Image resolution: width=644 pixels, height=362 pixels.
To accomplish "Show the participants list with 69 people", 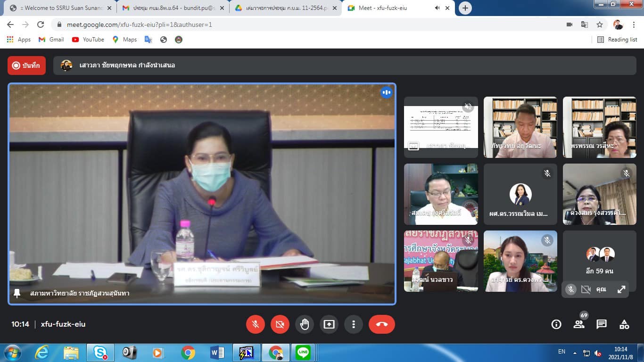I will pos(579,324).
